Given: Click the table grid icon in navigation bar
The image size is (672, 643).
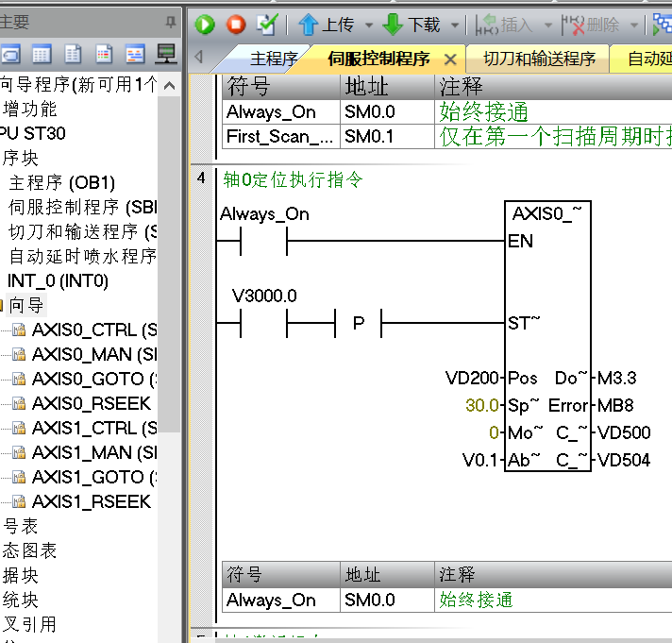Looking at the screenshot, I should point(42,54).
